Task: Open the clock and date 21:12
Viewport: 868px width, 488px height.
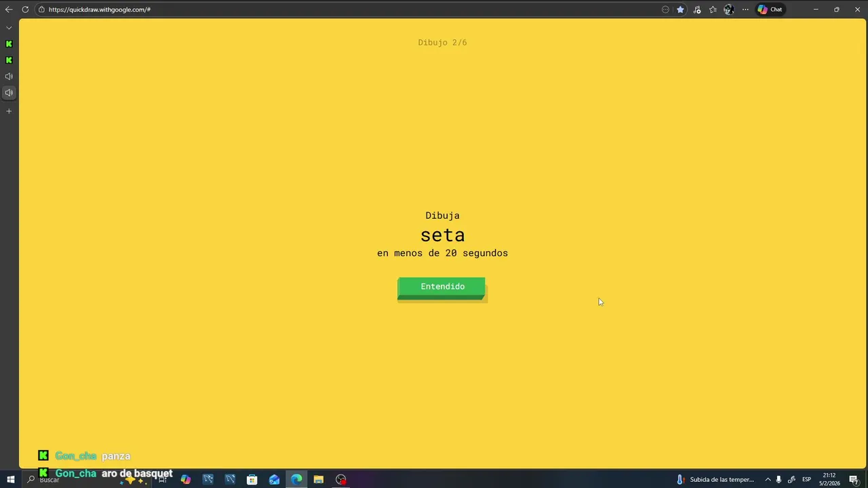Action: click(829, 480)
